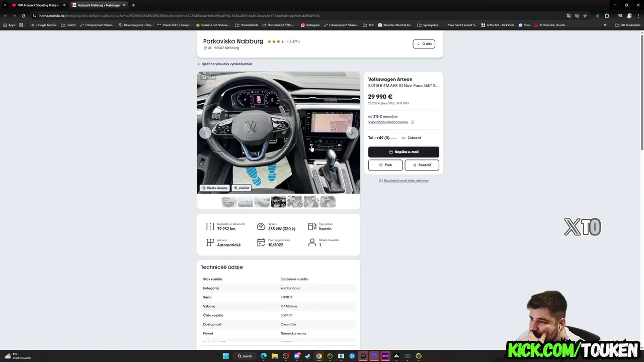Open Bluemangood bookmark
Image resolution: width=644 pixels, height=362 pixels.
click(x=135, y=25)
